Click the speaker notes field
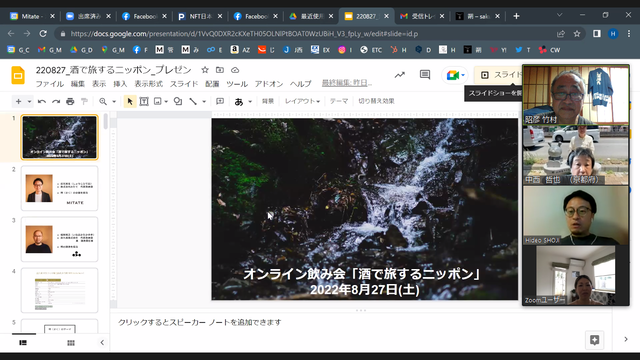 point(361,322)
